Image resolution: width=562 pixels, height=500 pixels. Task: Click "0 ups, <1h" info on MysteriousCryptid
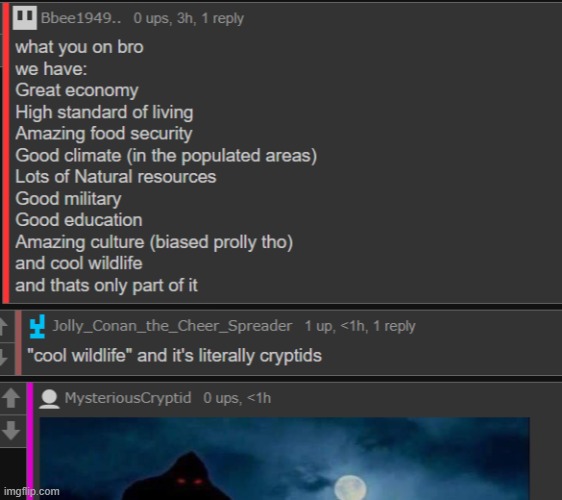pos(237,398)
